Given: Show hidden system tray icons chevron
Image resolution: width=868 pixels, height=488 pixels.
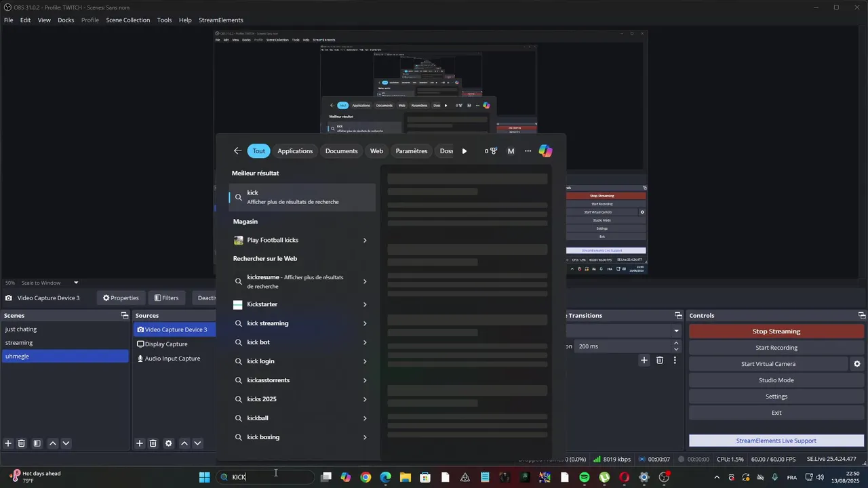Looking at the screenshot, I should 717,477.
